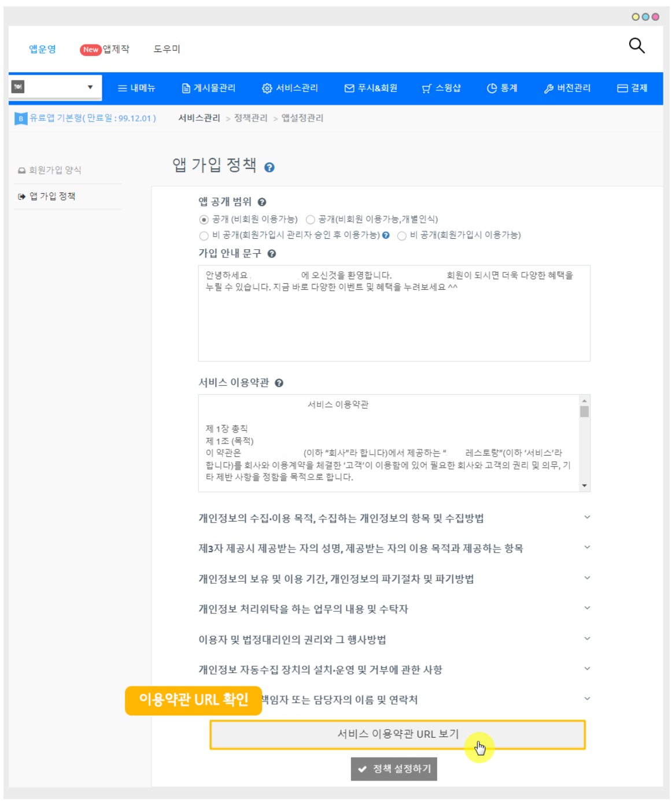Open the 도우미 top tab

coord(167,49)
